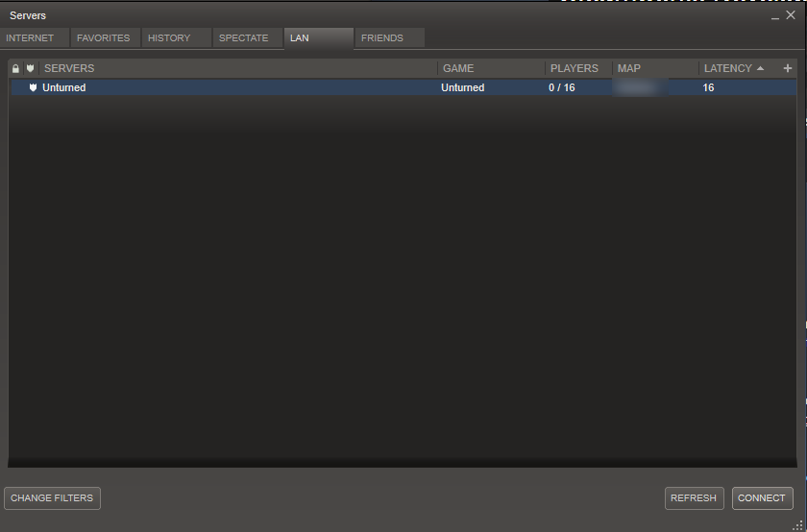
Task: Sort by the Game column header
Action: [x=492, y=68]
